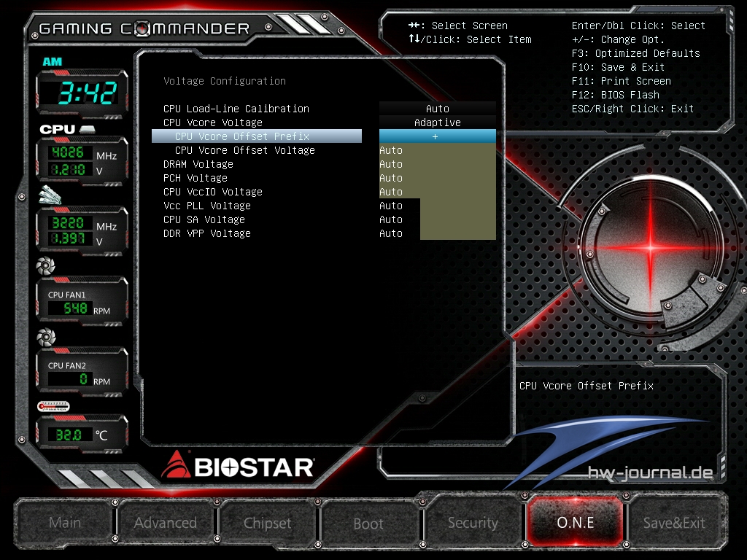Click the fan icon above CPU FAN2
Image resolution: width=747 pixels, height=560 pixels.
46,337
